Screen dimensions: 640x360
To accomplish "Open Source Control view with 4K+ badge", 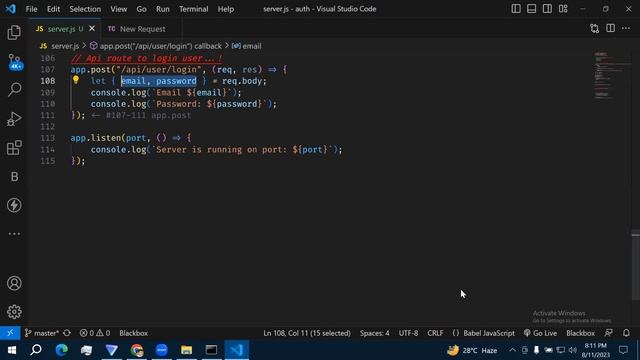I will 14,61.
